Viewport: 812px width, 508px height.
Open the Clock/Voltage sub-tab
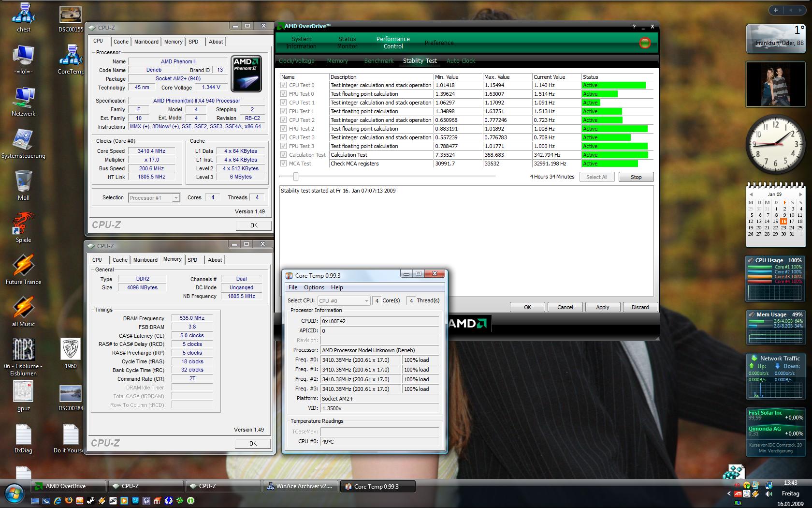coord(297,61)
